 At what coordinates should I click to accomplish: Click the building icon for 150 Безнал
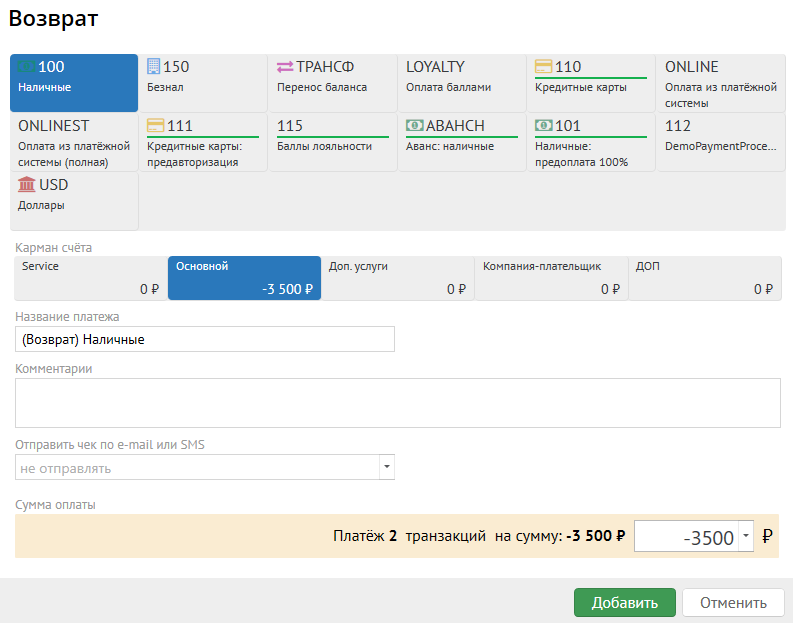pos(154,67)
